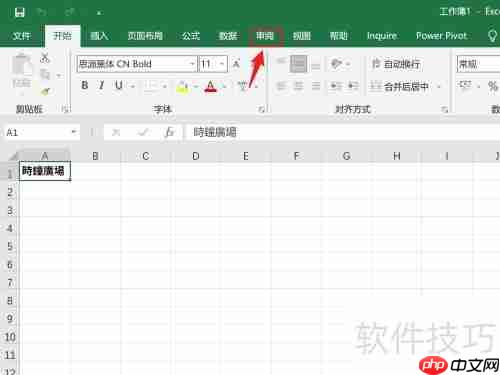This screenshot has height=375, width=500.
Task: Toggle Underline formatting
Action: pos(119,86)
